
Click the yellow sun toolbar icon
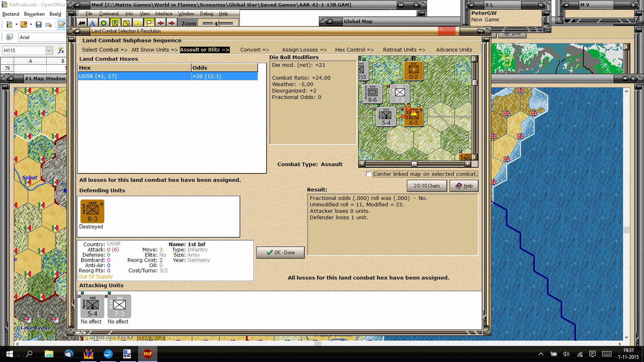tap(138, 23)
